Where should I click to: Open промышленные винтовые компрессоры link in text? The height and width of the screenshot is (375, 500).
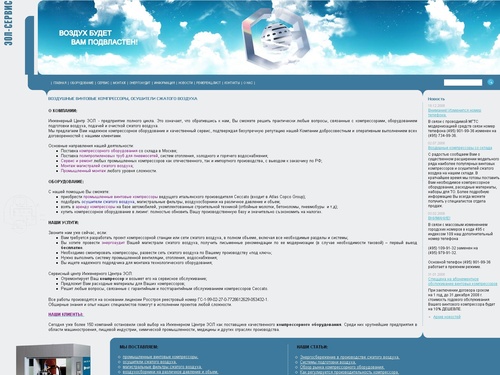coord(121,197)
